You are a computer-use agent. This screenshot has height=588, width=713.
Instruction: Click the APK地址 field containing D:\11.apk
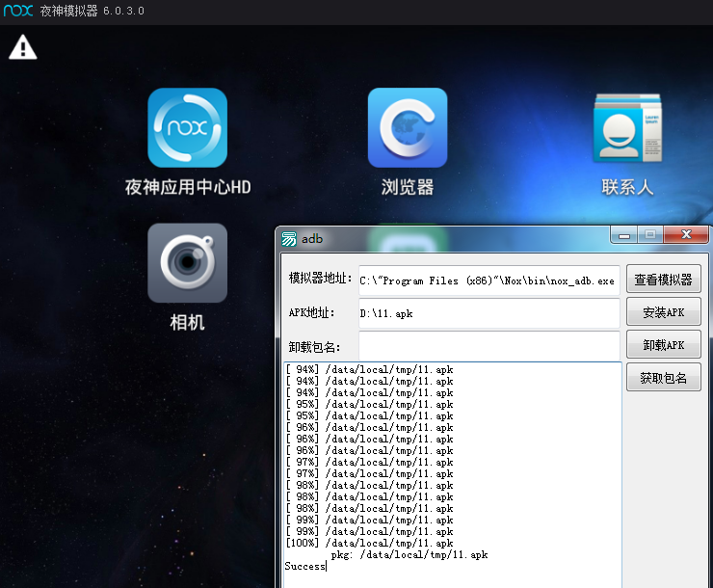pos(489,313)
